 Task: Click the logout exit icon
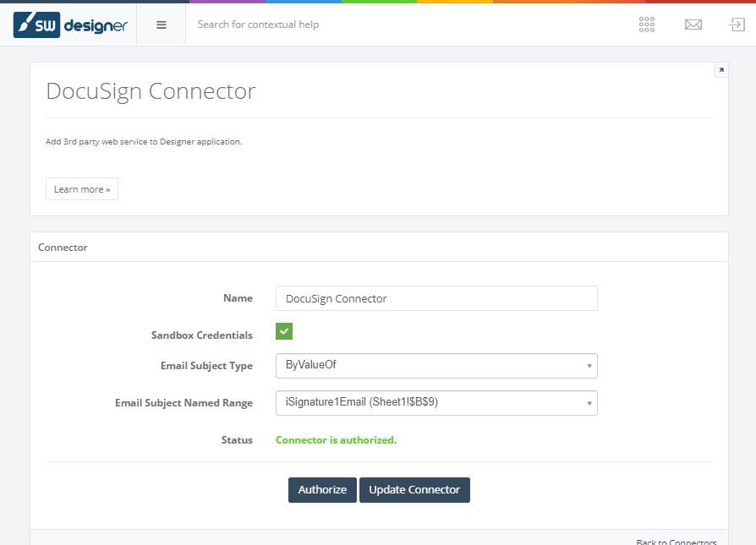pyautogui.click(x=737, y=25)
